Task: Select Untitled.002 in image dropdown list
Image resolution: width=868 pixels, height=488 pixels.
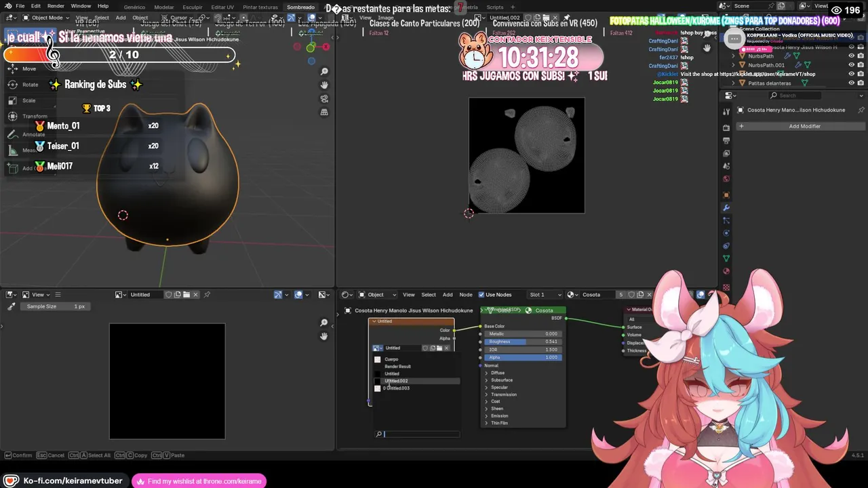Action: point(416,381)
